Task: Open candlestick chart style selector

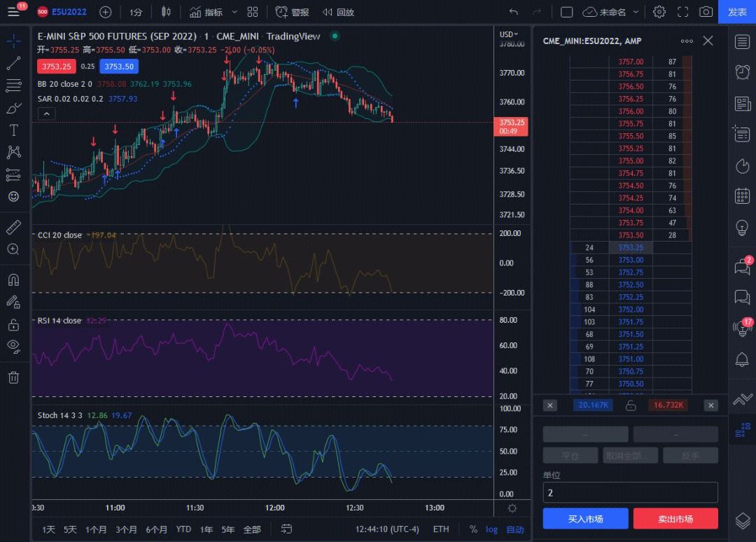Action: point(166,12)
